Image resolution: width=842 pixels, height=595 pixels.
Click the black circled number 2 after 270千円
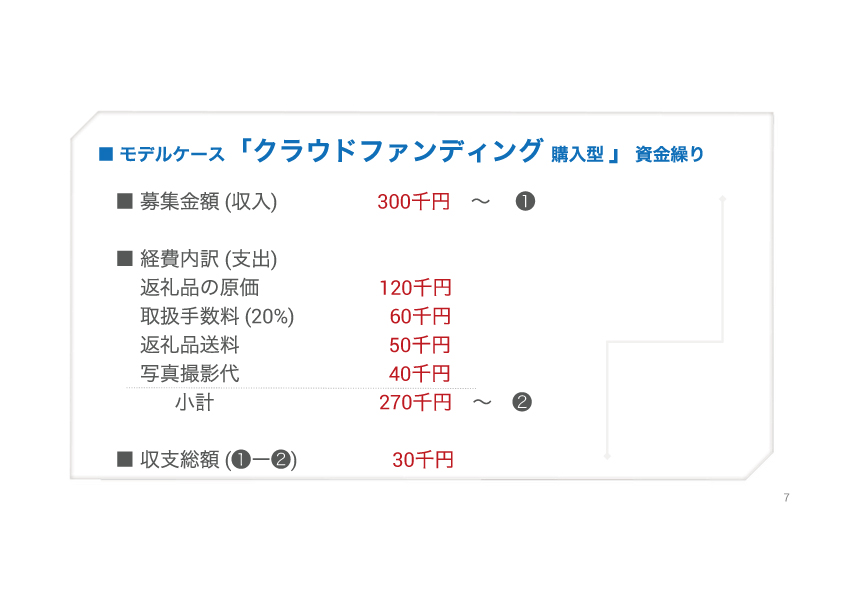pyautogui.click(x=521, y=403)
